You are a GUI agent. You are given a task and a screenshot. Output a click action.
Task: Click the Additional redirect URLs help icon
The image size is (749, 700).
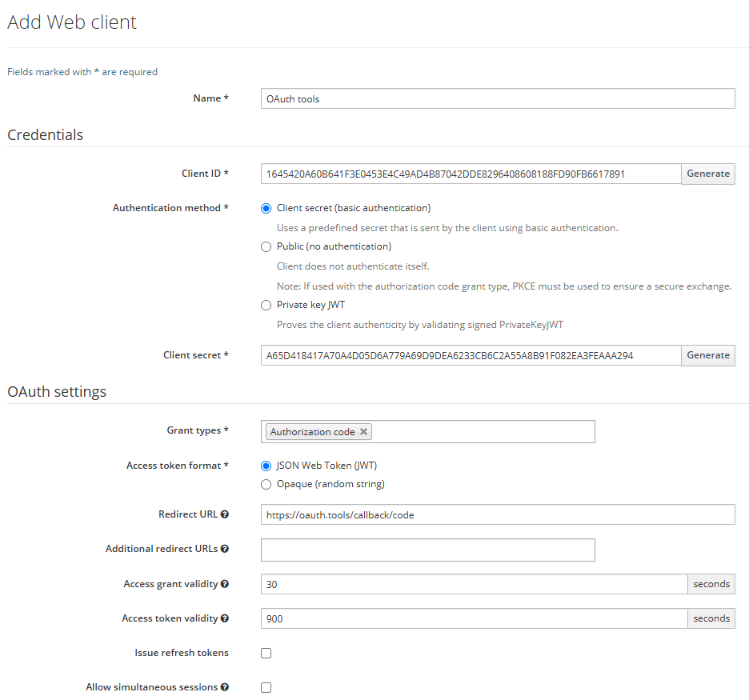225,549
